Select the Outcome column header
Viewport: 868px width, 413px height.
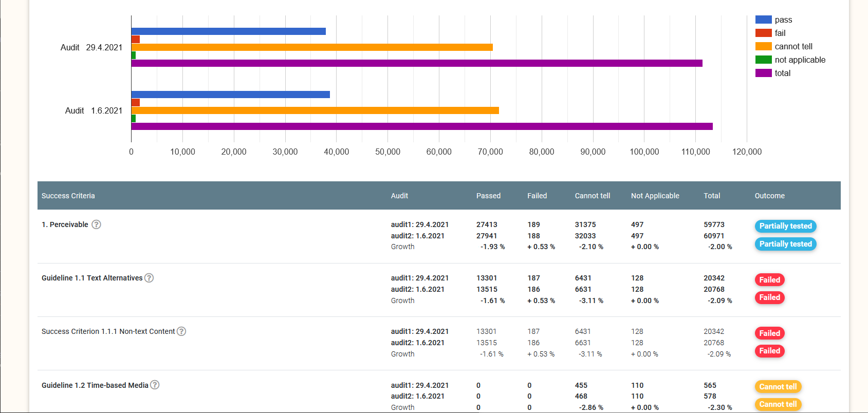tap(770, 196)
